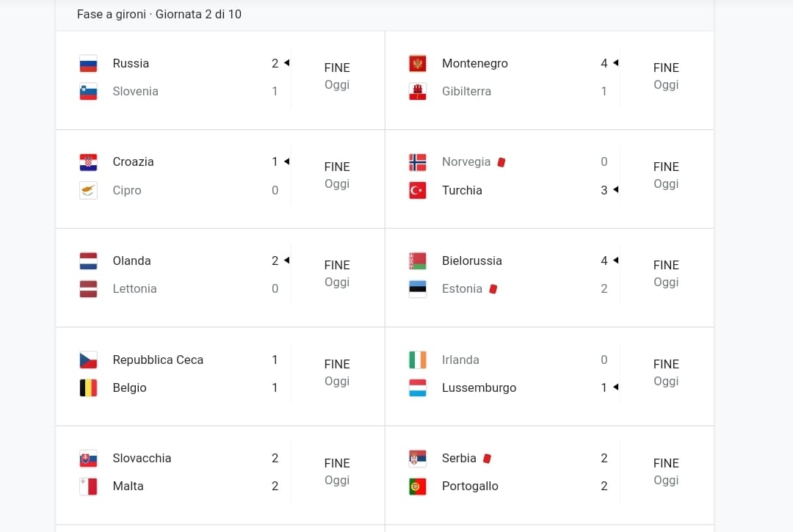Click the Cyprus flag icon
This screenshot has width=793, height=532.
[89, 191]
